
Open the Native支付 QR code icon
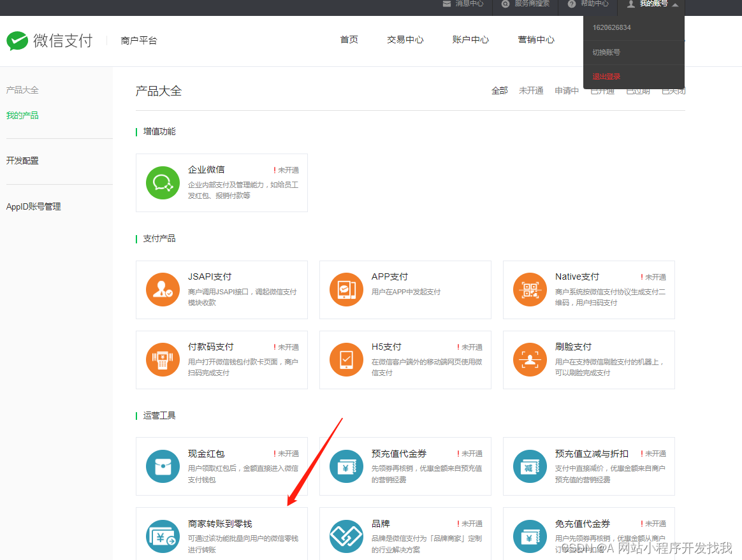530,289
